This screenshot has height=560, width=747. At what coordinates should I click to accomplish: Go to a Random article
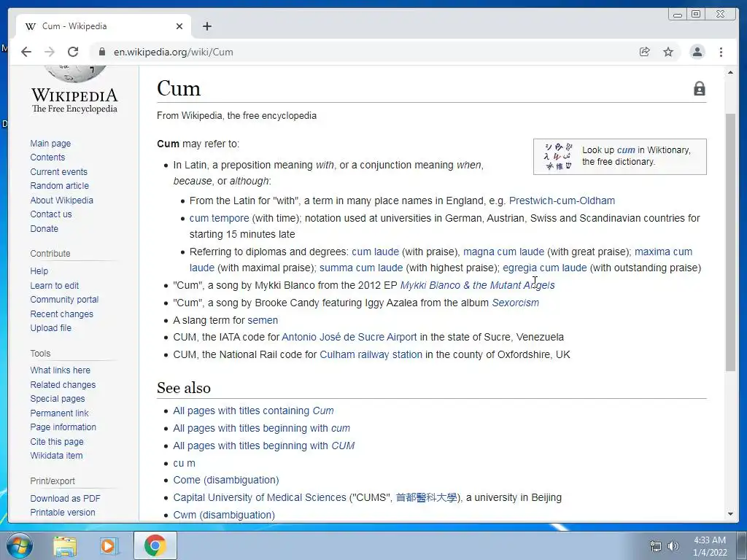coord(60,186)
